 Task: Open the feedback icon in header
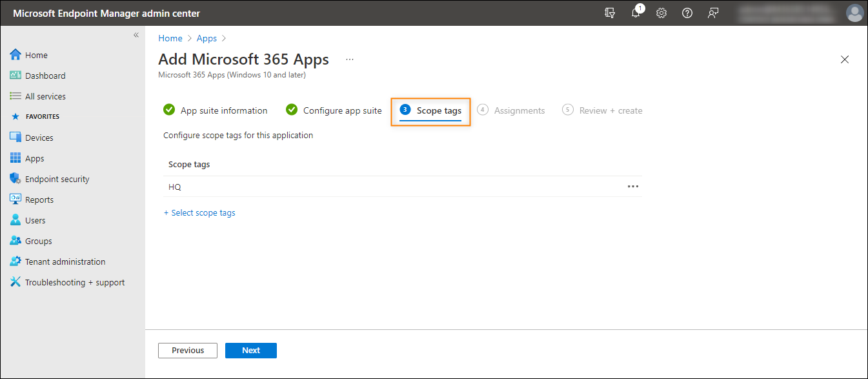pos(713,13)
